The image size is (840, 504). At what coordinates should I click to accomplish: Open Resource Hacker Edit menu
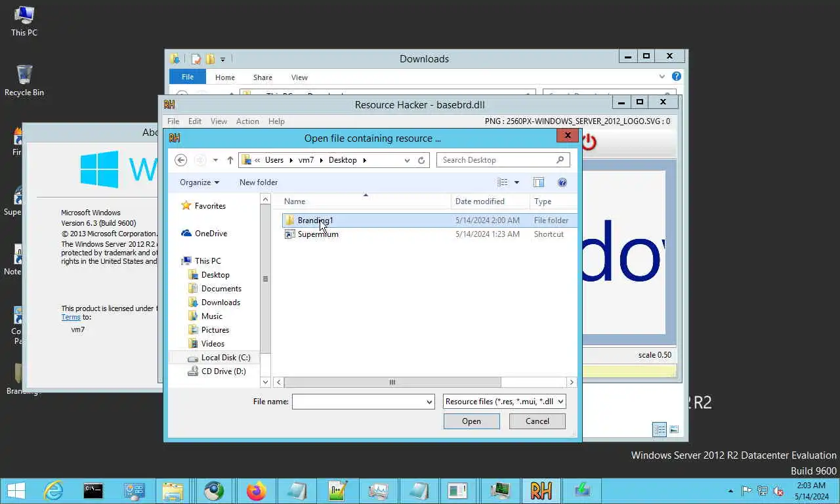coord(195,121)
